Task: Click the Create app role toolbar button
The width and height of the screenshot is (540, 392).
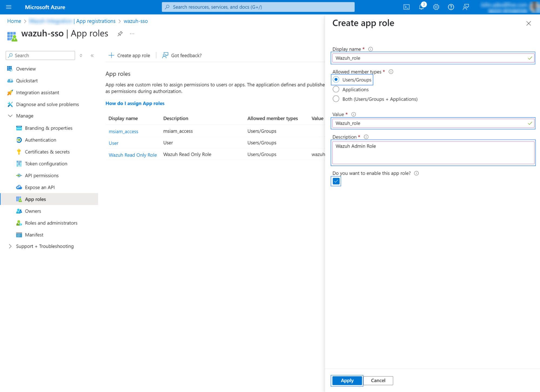Action: (x=129, y=56)
